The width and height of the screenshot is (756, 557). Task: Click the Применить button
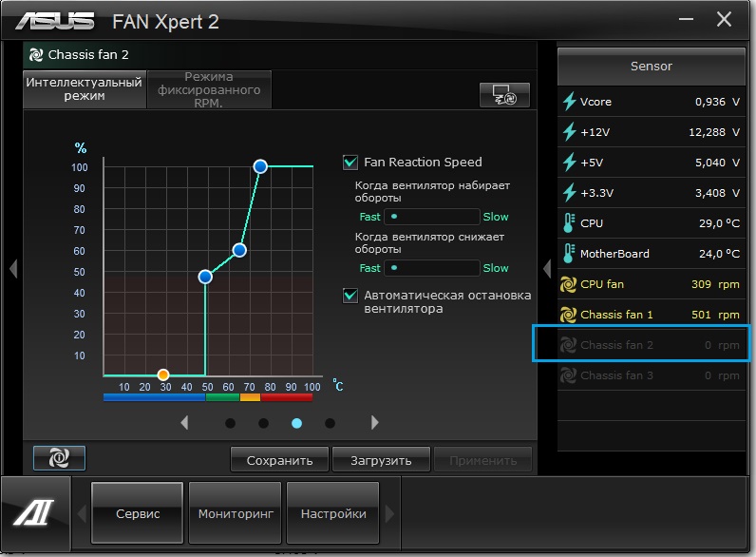pyautogui.click(x=483, y=460)
